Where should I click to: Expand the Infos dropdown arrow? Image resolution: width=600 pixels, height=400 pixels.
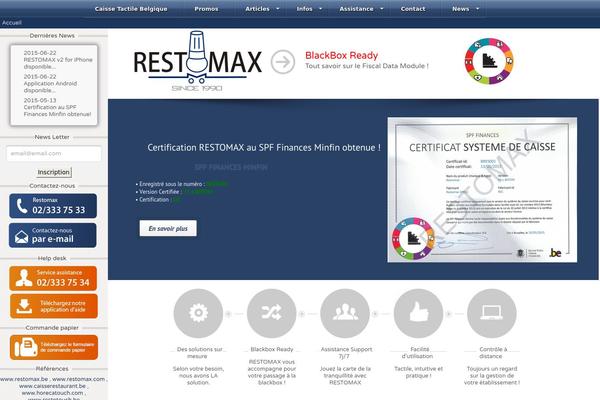[321, 9]
